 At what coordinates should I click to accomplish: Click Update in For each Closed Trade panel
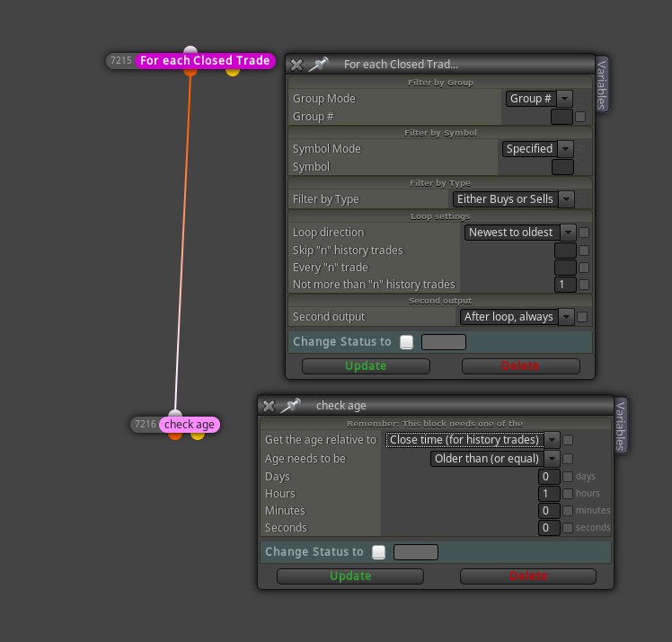click(366, 366)
